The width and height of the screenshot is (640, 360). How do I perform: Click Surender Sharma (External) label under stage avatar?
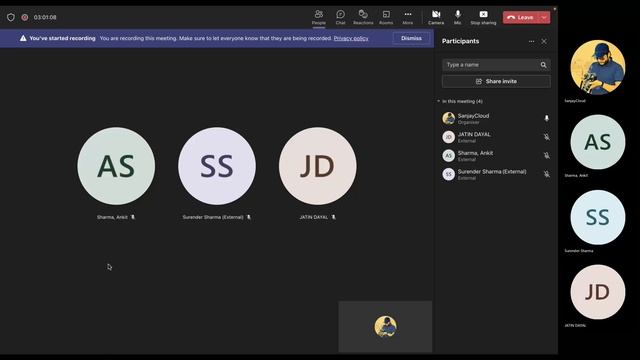pyautogui.click(x=213, y=217)
